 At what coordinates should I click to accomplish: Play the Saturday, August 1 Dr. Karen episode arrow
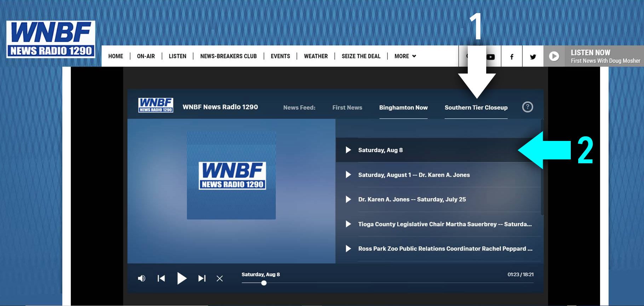348,175
